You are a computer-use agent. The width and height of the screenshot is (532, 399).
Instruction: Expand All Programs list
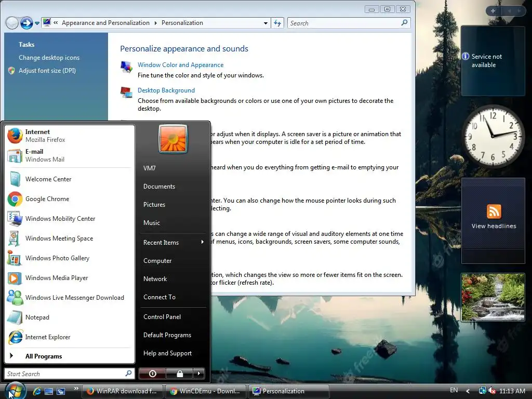pos(70,356)
